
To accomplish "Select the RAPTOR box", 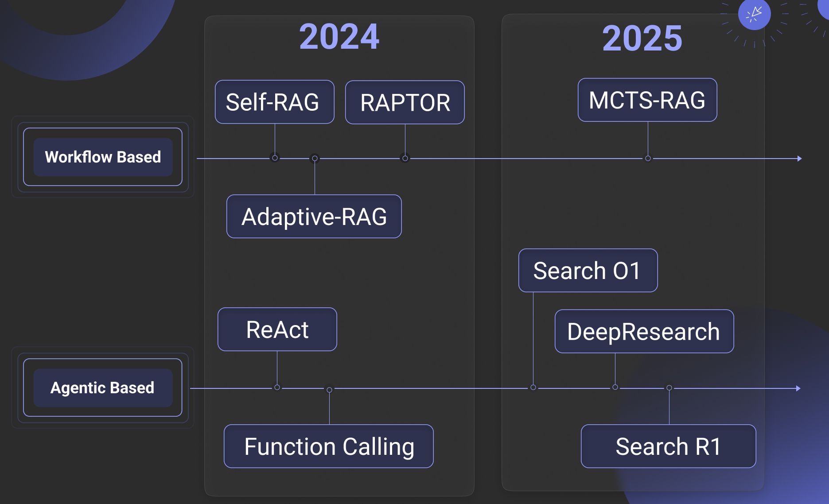I will [405, 102].
